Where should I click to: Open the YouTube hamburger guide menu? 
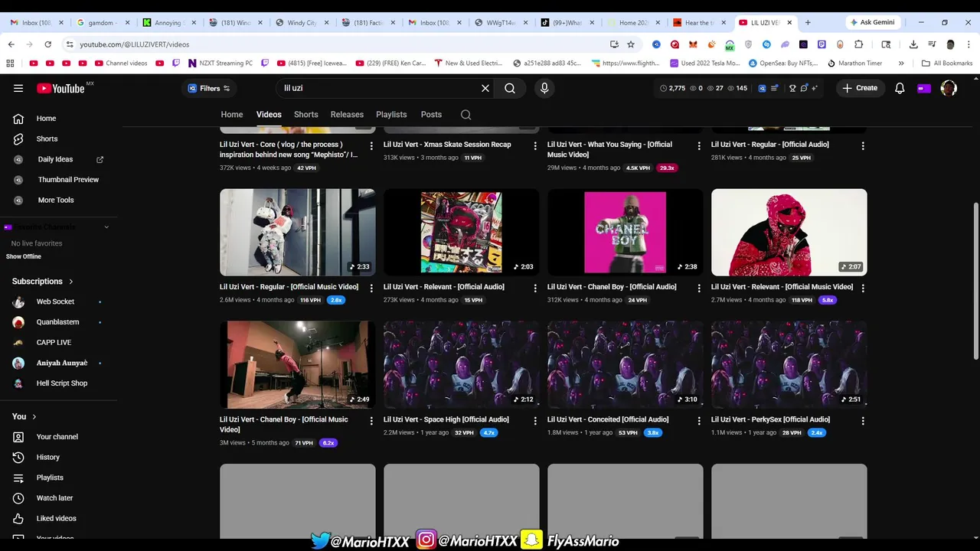(x=18, y=88)
